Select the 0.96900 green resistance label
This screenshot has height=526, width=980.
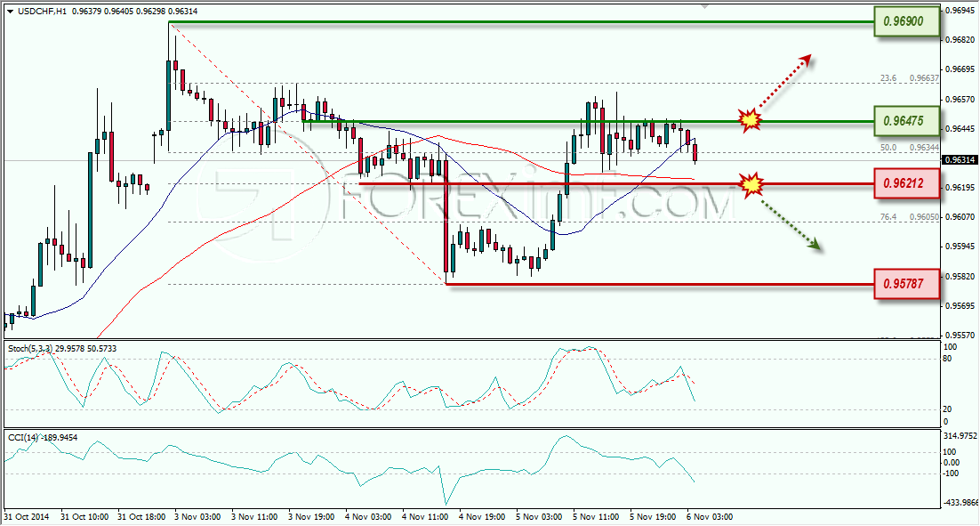pyautogui.click(x=906, y=21)
